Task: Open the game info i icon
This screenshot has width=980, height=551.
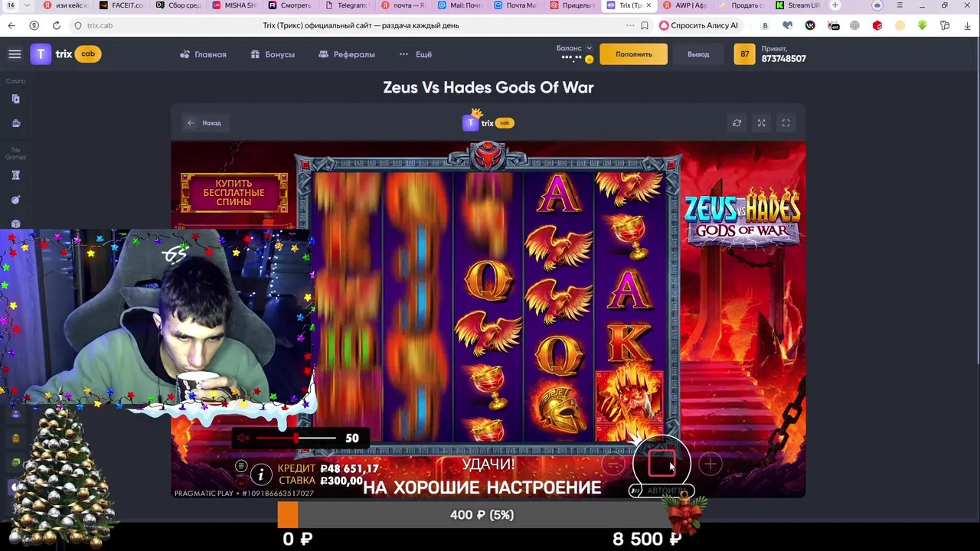Action: pyautogui.click(x=260, y=475)
